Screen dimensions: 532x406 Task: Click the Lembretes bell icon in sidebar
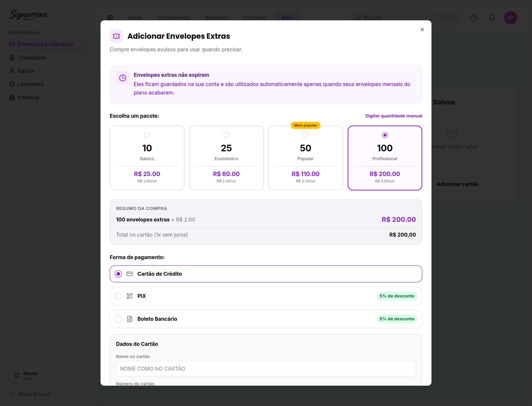[x=12, y=84]
